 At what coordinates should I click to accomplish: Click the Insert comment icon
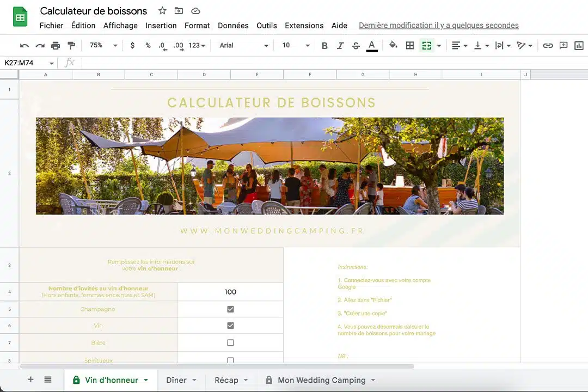click(x=563, y=45)
